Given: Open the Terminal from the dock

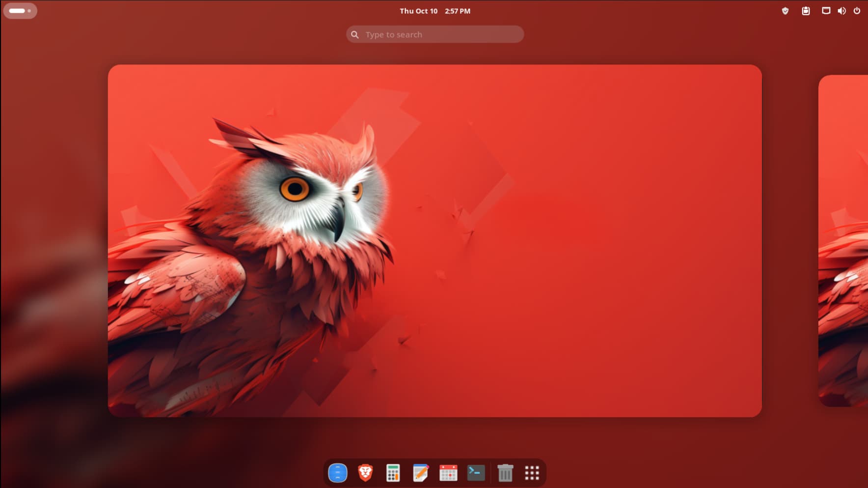Looking at the screenshot, I should (x=476, y=473).
